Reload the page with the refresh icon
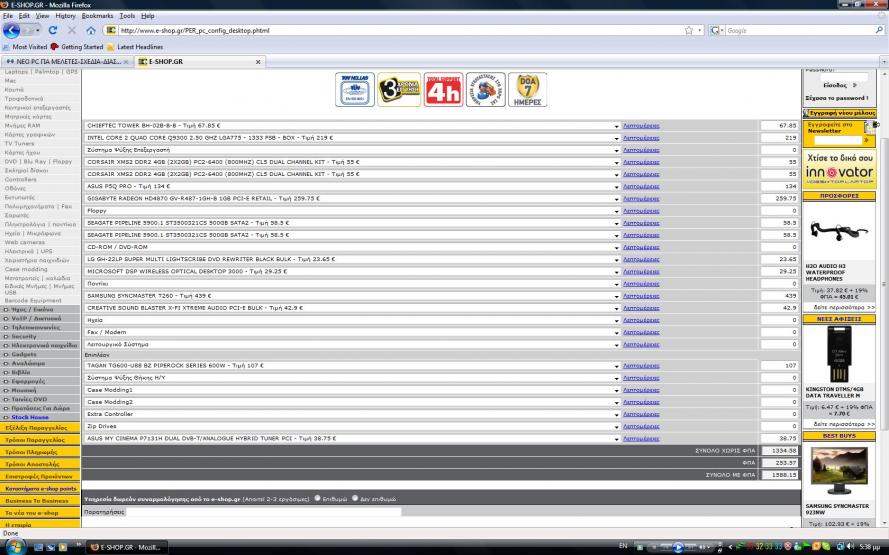Image resolution: width=889 pixels, height=555 pixels. (x=53, y=30)
